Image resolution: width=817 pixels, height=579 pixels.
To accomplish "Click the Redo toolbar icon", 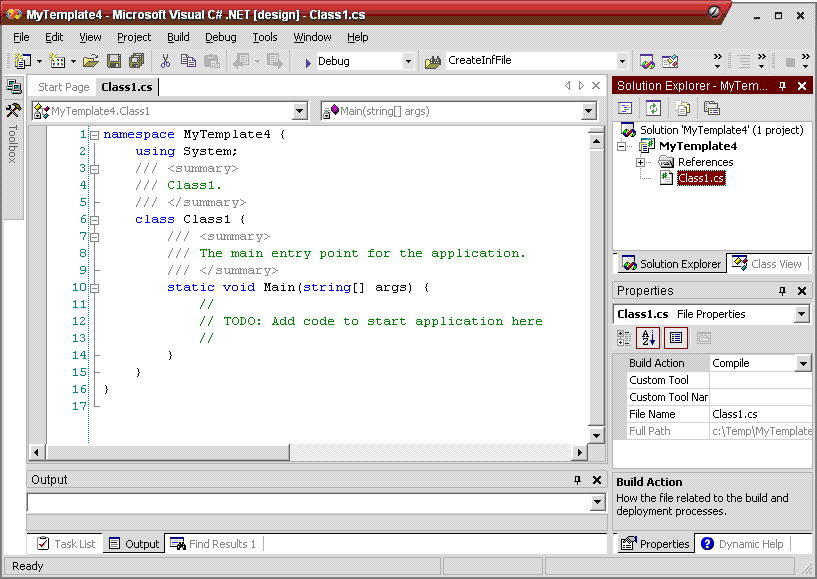I will [275, 61].
